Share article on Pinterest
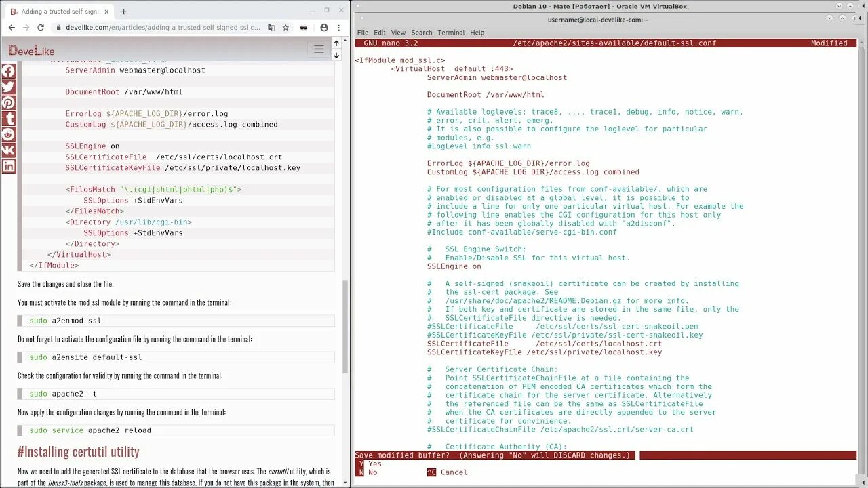 pyautogui.click(x=8, y=103)
